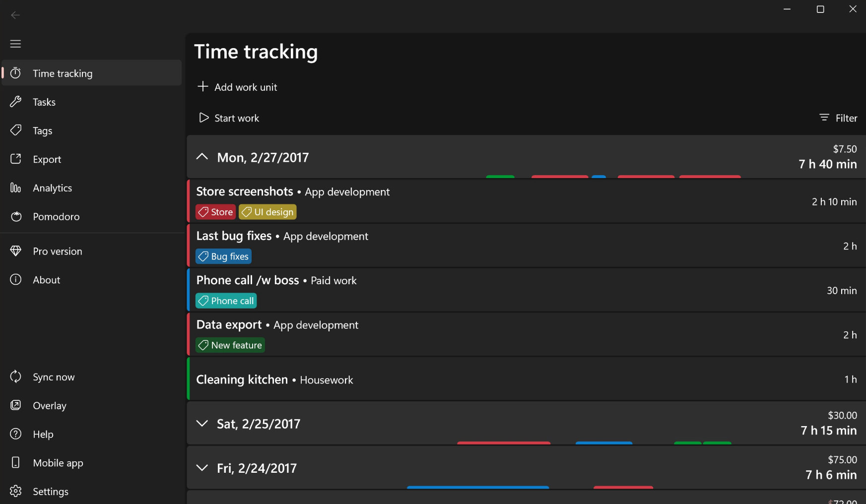
Task: Click the Export arrow icon
Action: pos(16,159)
